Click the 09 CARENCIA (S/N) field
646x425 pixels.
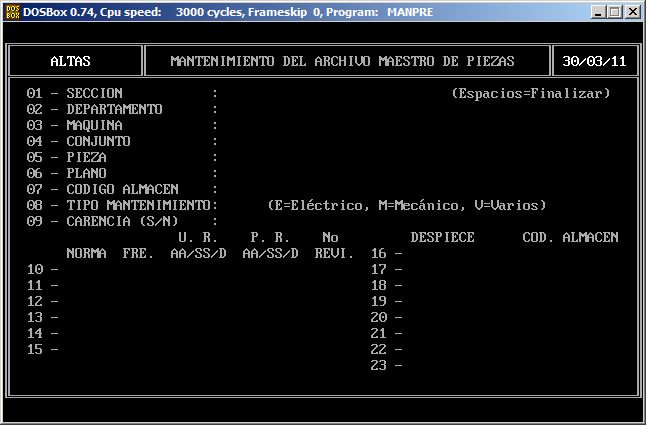coord(240,221)
